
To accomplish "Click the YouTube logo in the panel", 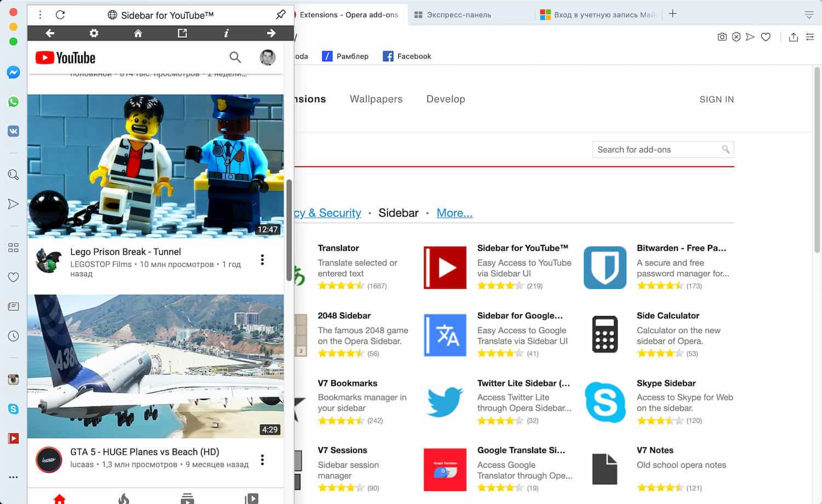I will tap(65, 58).
